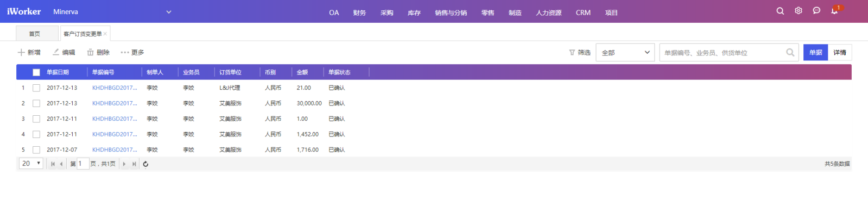Sort by 单据编号 column header
This screenshot has width=868, height=200.
[x=103, y=72]
